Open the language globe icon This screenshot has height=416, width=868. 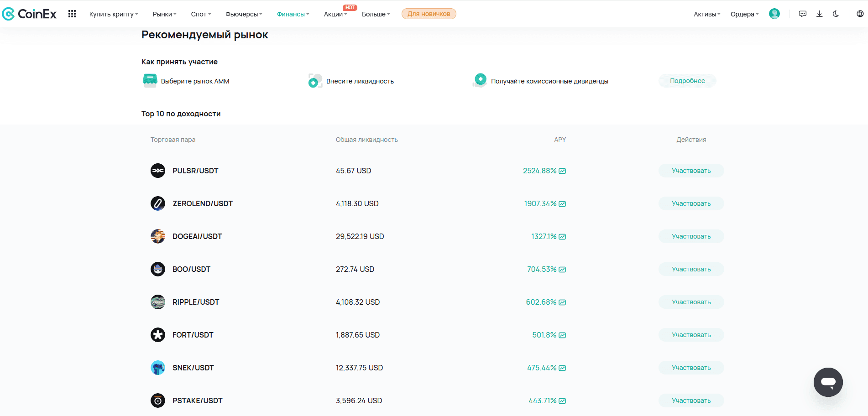(x=860, y=14)
